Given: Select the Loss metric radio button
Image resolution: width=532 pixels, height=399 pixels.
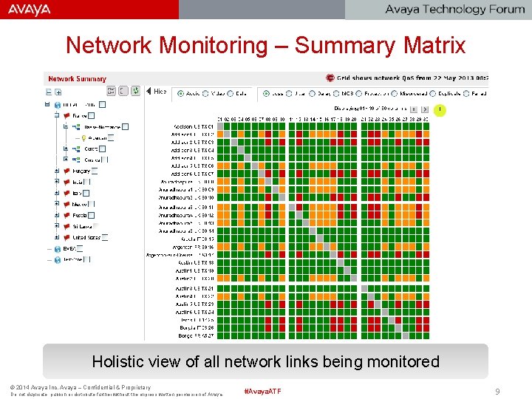Looking at the screenshot, I should pyautogui.click(x=266, y=93).
